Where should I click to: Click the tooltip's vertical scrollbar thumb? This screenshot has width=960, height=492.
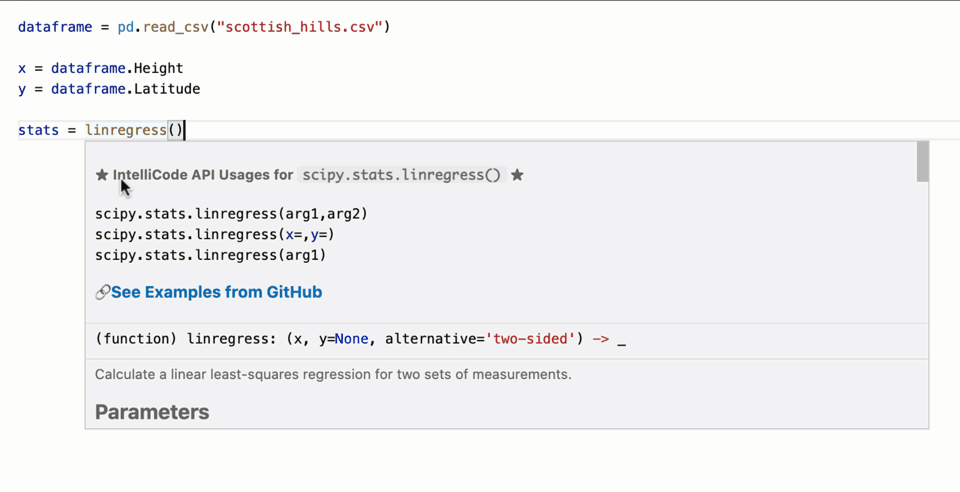(x=923, y=162)
